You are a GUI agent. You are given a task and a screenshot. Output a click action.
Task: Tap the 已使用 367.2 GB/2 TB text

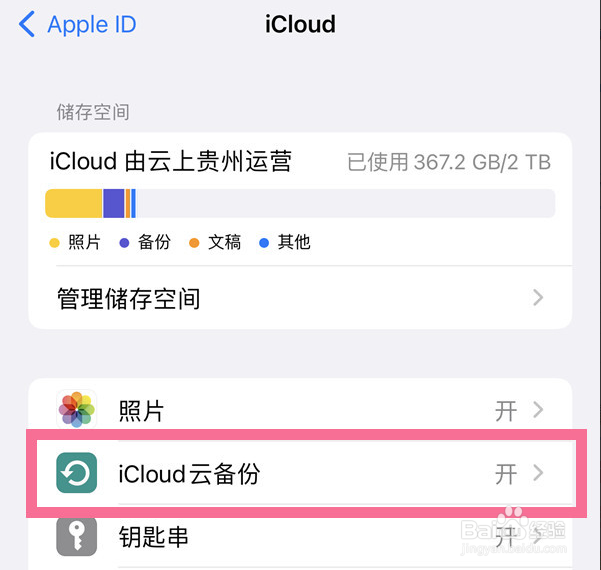point(449,162)
